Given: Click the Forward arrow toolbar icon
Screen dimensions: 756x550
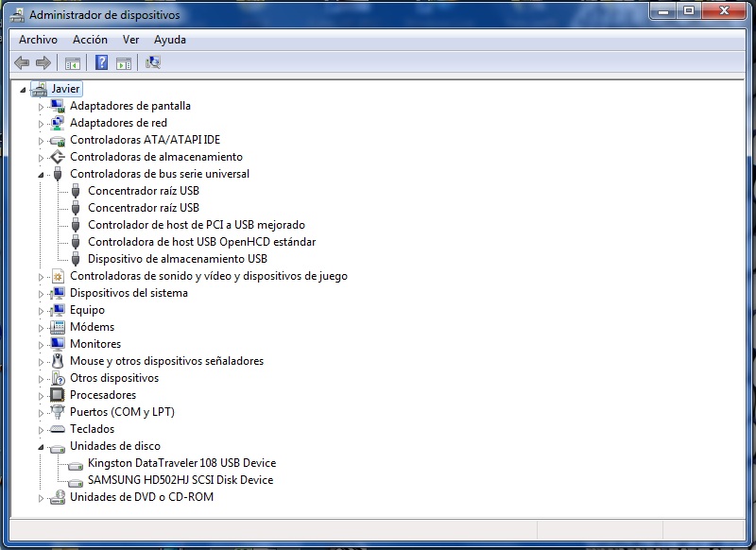Looking at the screenshot, I should [43, 62].
